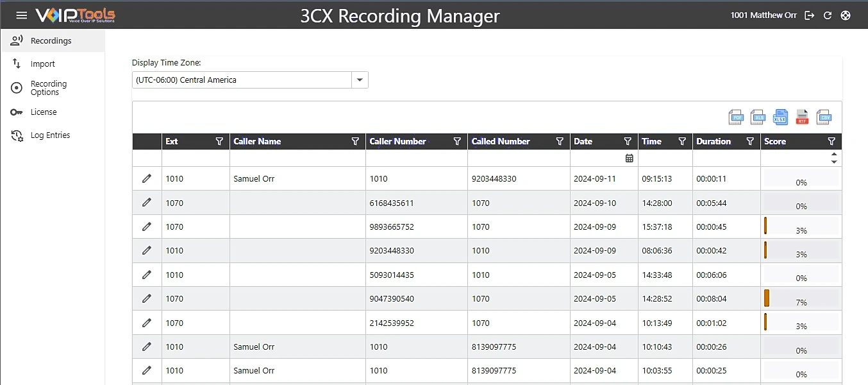The height and width of the screenshot is (385, 868).
Task: Click the 1001 Matthew Orr user label
Action: 764,15
